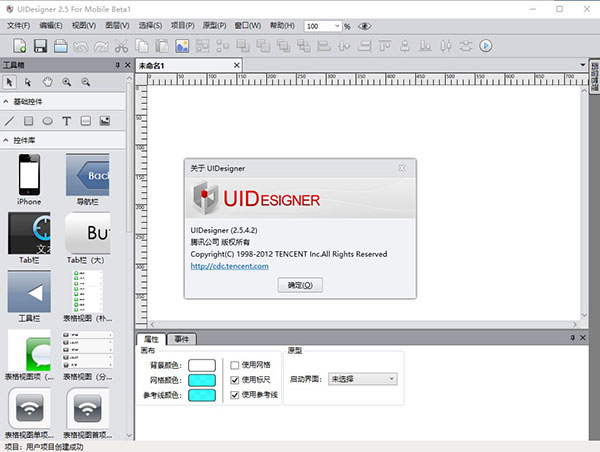
Task: Select the Tab栏（大）control thumbnail
Action: pyautogui.click(x=88, y=233)
